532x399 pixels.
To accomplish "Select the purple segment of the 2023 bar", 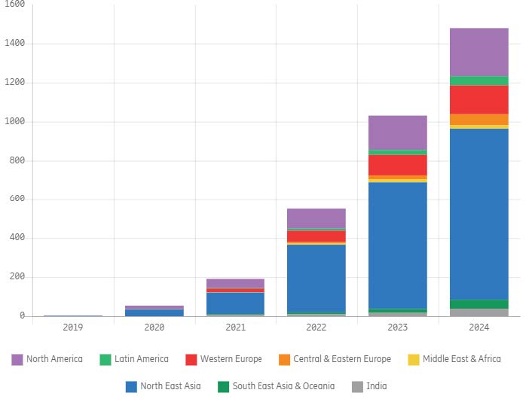I will 398,132.
